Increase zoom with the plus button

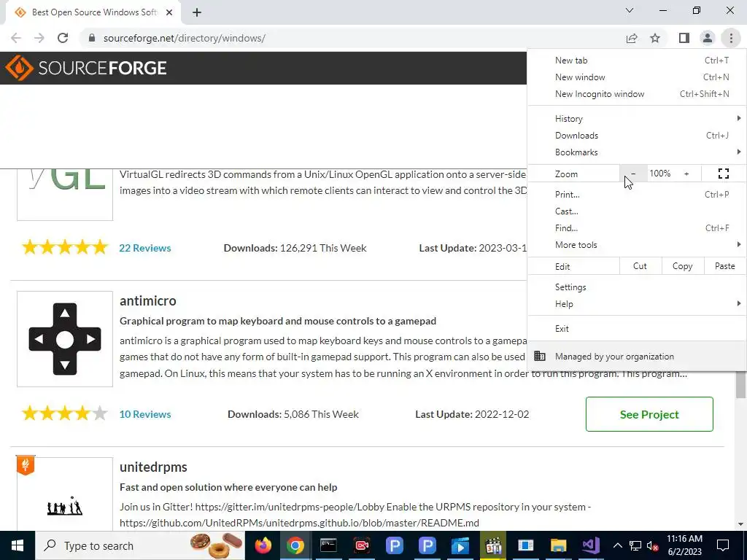(x=686, y=174)
